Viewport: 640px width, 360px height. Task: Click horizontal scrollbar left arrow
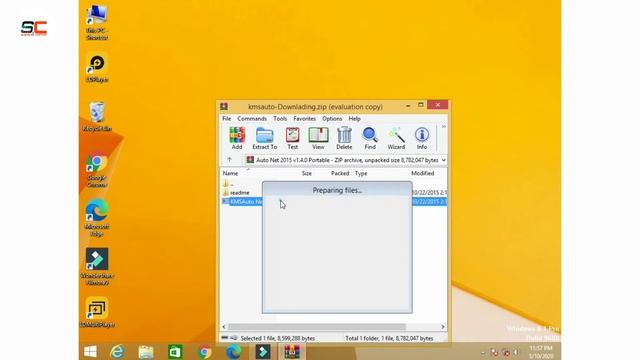[x=224, y=327]
